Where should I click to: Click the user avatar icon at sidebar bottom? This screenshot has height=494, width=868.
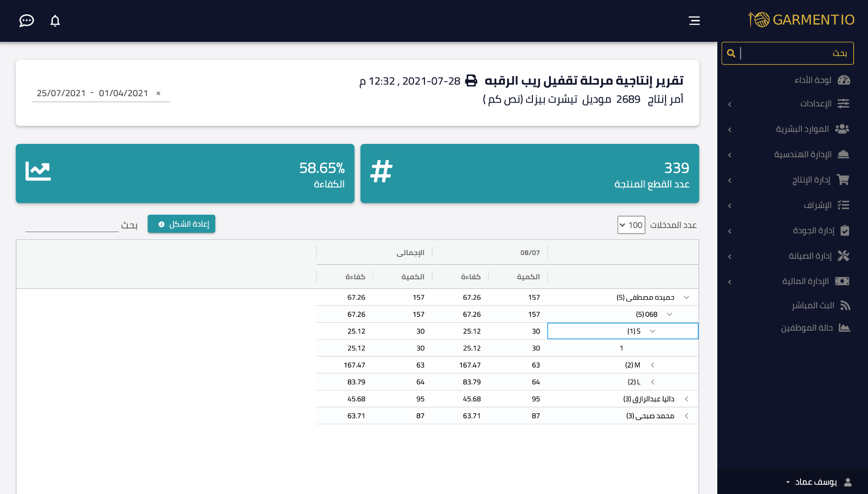click(848, 482)
